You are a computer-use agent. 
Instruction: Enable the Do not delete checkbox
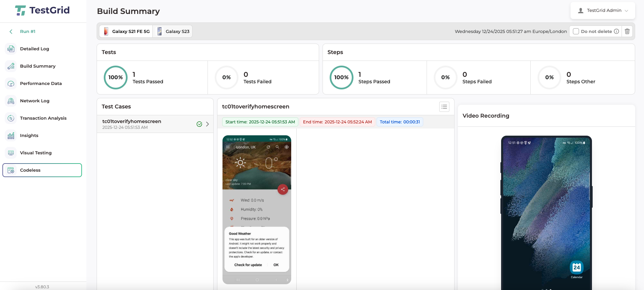pyautogui.click(x=576, y=31)
